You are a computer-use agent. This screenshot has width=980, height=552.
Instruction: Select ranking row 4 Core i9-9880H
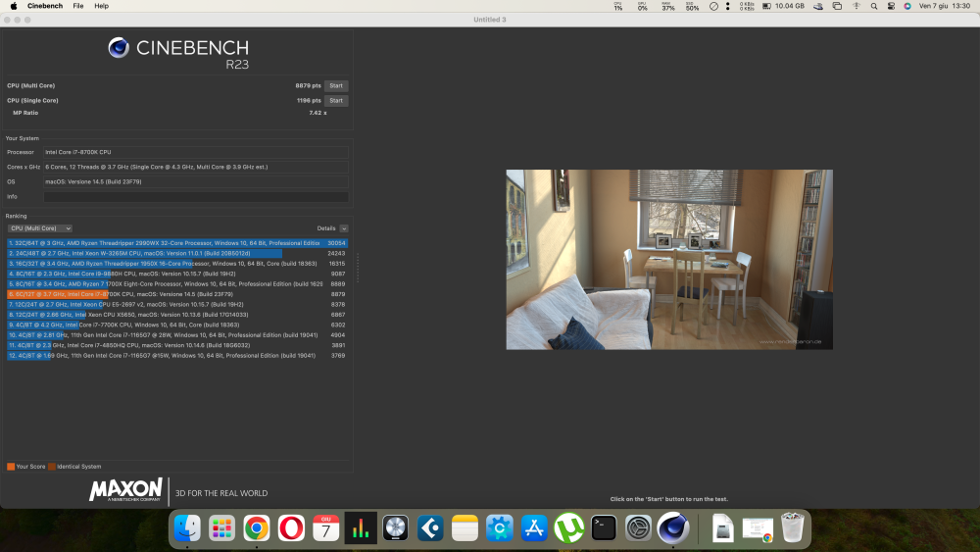coord(177,274)
